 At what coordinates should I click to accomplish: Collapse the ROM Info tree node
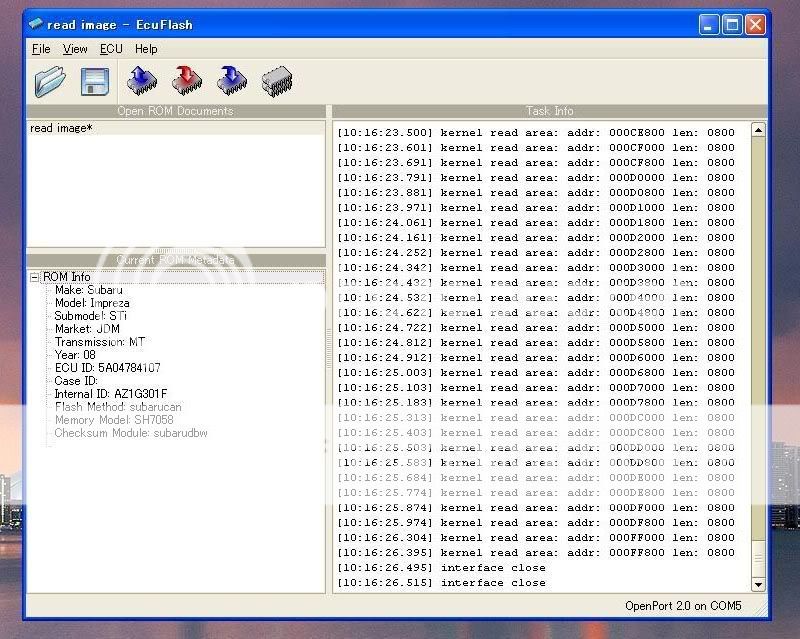pyautogui.click(x=35, y=277)
